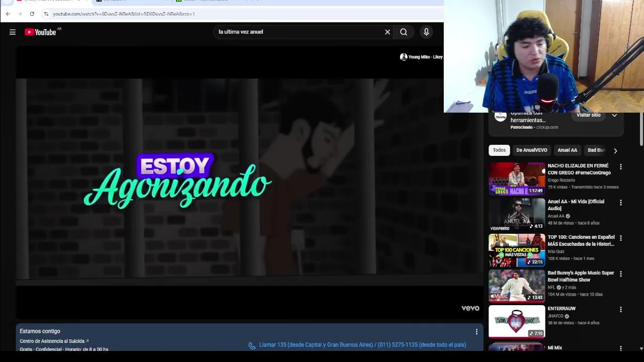Reload the page in browser
This screenshot has width=644, height=362.
click(32, 14)
